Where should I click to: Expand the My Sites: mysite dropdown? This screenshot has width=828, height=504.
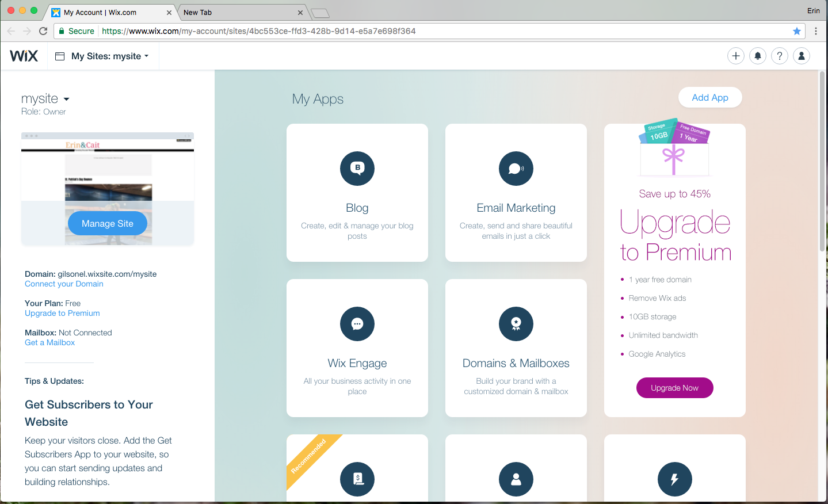point(110,56)
